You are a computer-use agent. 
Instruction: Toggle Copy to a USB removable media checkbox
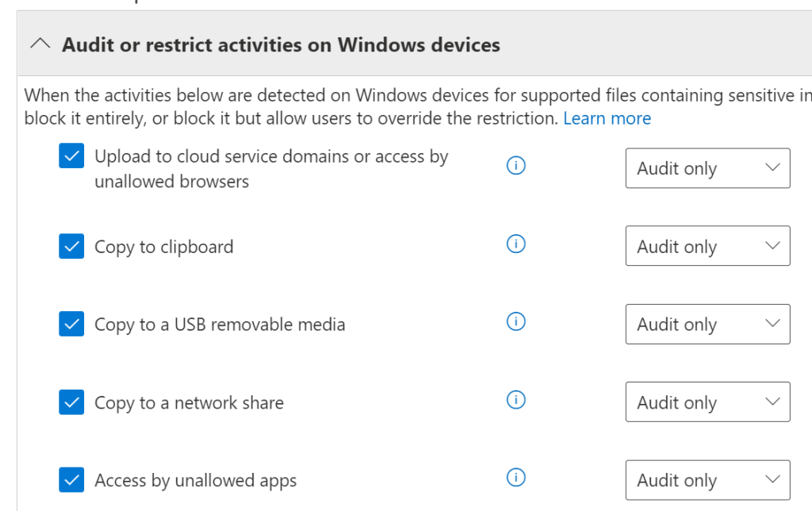(71, 325)
